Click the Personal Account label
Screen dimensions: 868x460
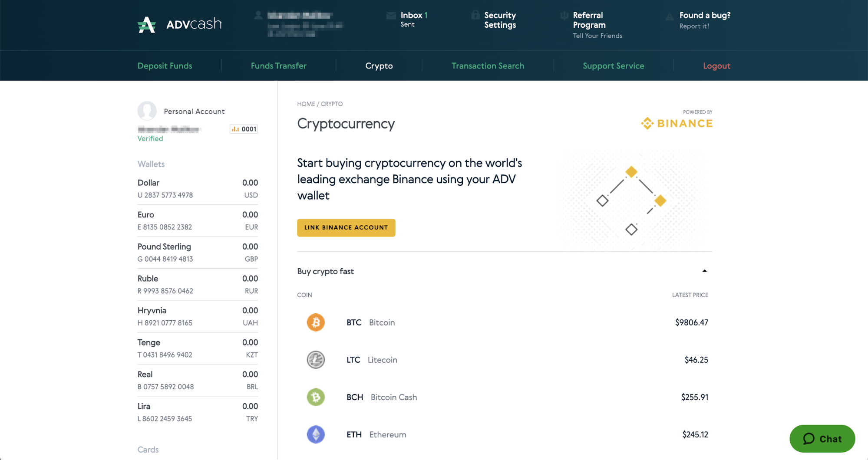click(x=194, y=112)
